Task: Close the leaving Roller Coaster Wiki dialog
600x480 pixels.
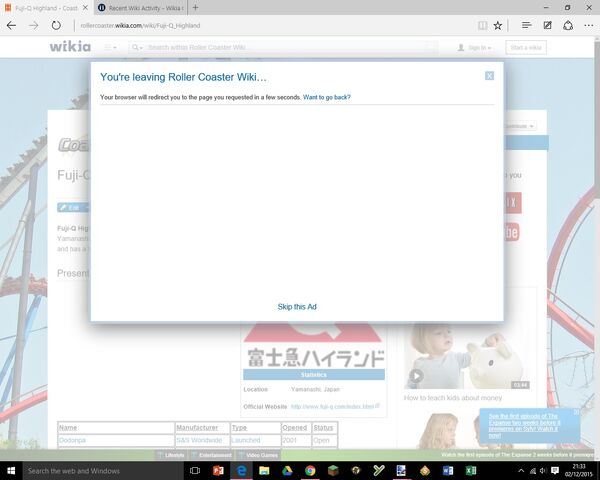Action: click(x=489, y=76)
